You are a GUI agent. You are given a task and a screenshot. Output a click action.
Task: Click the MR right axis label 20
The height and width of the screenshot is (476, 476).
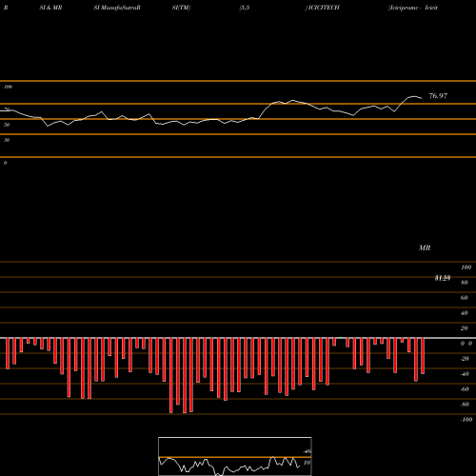point(465,328)
